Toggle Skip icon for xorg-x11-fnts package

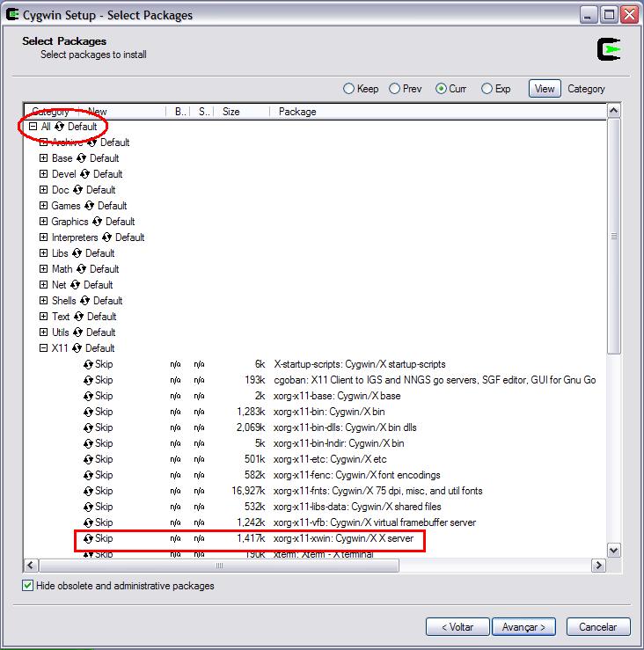click(88, 491)
